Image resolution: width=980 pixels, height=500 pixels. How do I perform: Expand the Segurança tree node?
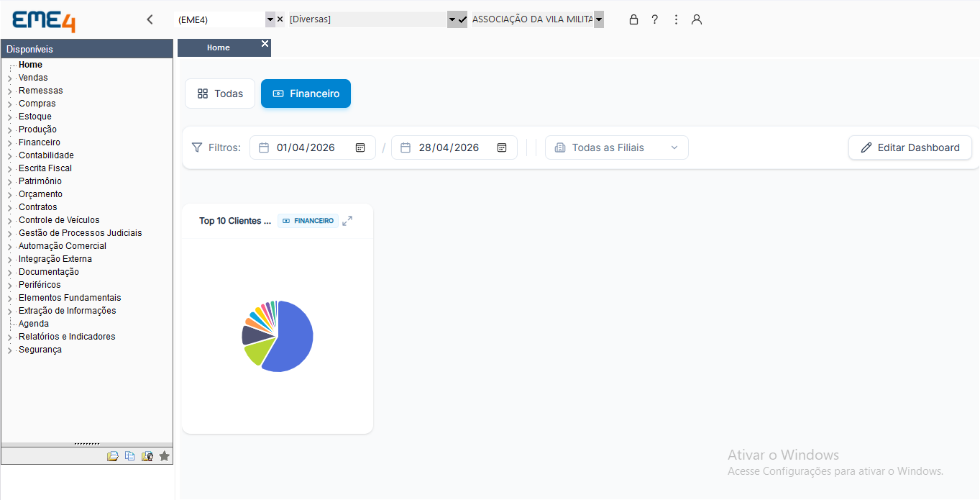click(x=9, y=350)
